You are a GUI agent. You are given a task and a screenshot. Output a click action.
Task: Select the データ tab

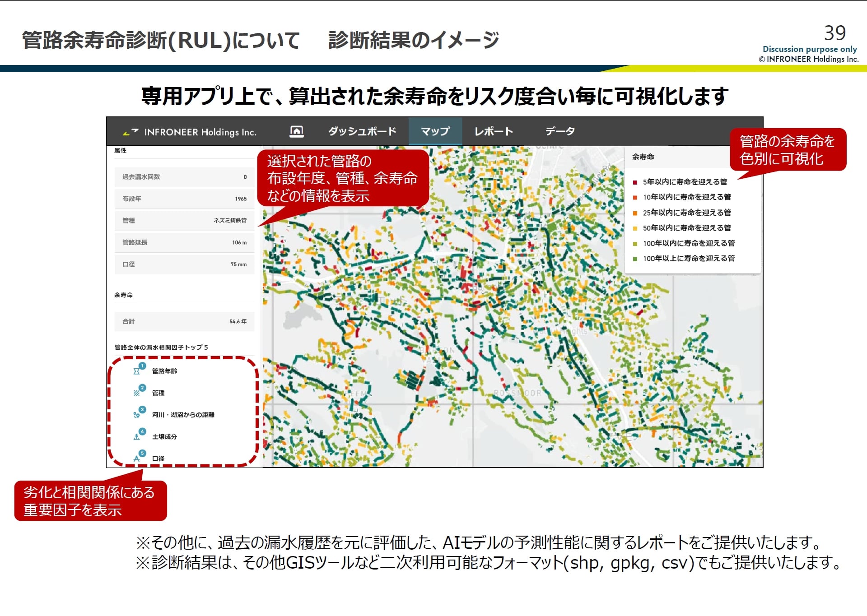tap(559, 131)
